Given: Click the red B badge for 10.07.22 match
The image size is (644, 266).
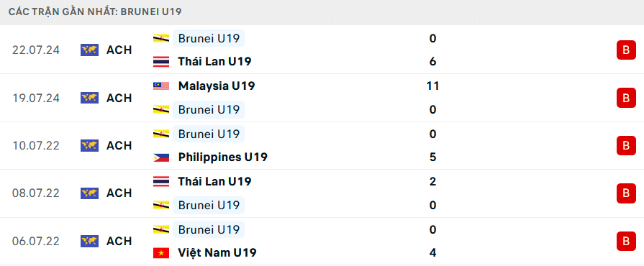Looking at the screenshot, I should [626, 145].
